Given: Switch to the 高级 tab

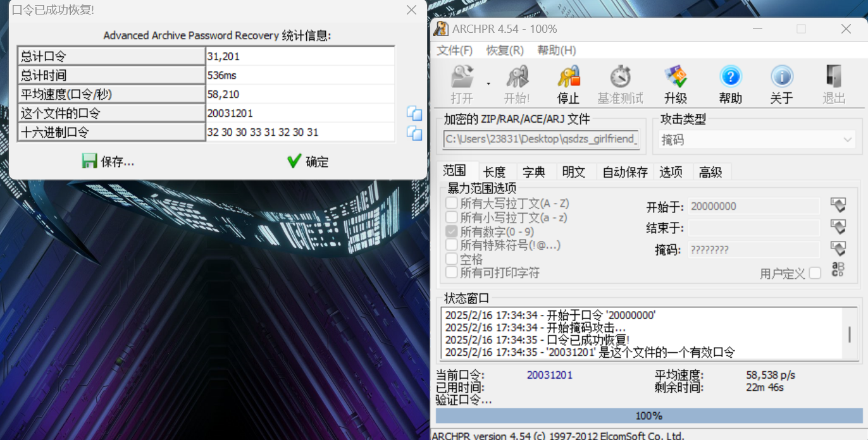Looking at the screenshot, I should [710, 172].
